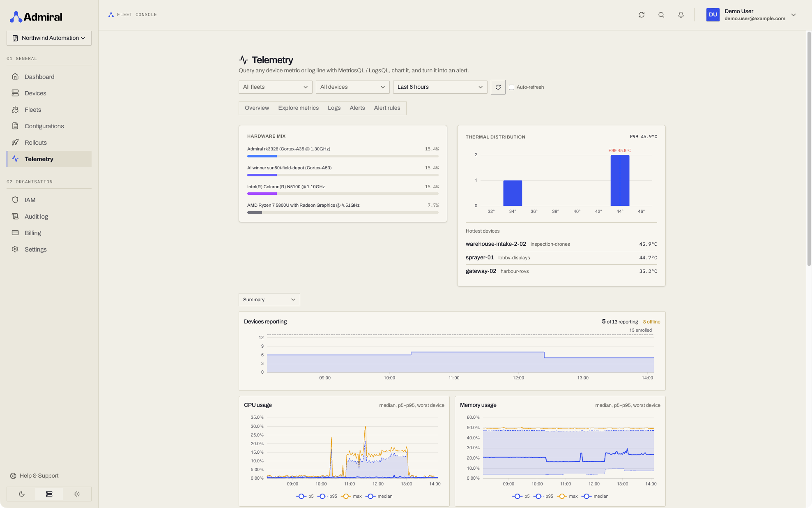Image resolution: width=812 pixels, height=508 pixels.
Task: Click the Admiral logo icon
Action: 16,17
